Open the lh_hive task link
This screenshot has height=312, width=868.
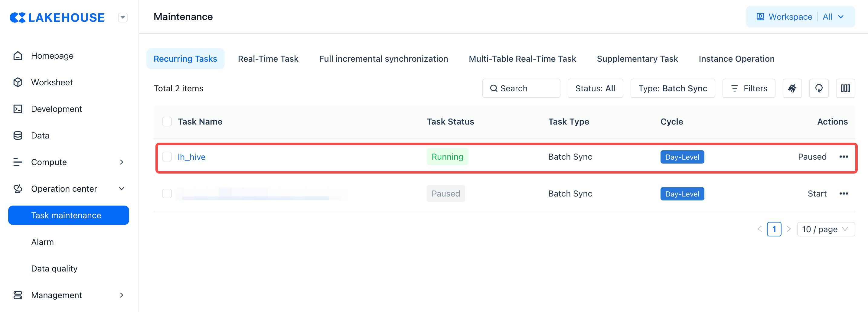point(191,157)
